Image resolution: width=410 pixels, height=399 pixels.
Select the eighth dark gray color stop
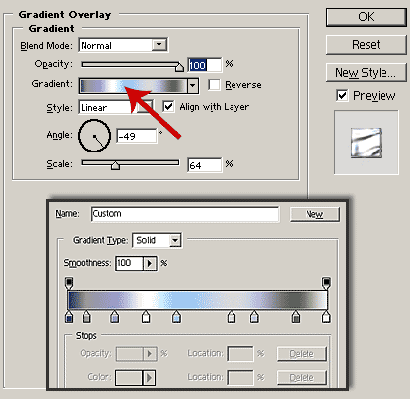point(296,317)
